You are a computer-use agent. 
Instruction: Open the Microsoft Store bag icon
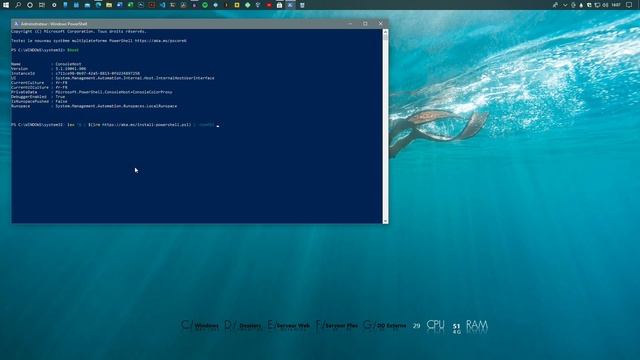[279, 5]
